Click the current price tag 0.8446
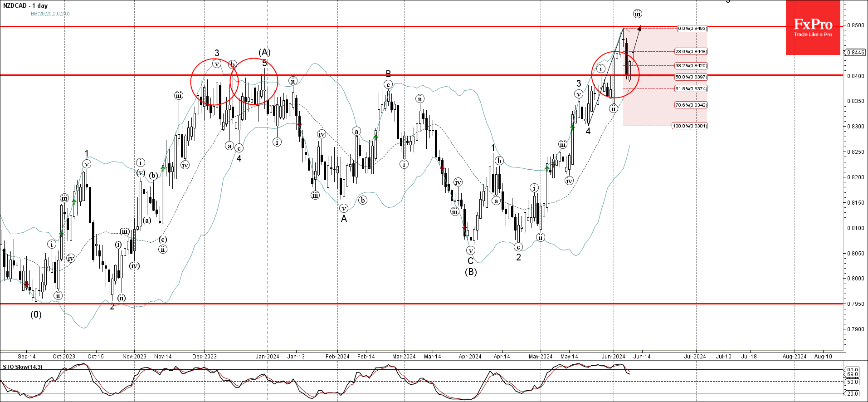This screenshot has width=868, height=402. click(x=855, y=53)
